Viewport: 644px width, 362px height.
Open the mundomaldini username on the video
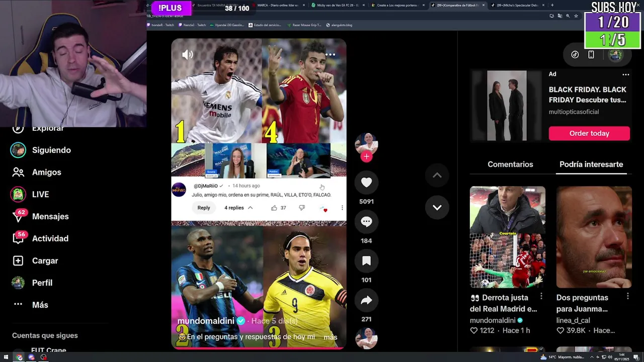point(206,321)
